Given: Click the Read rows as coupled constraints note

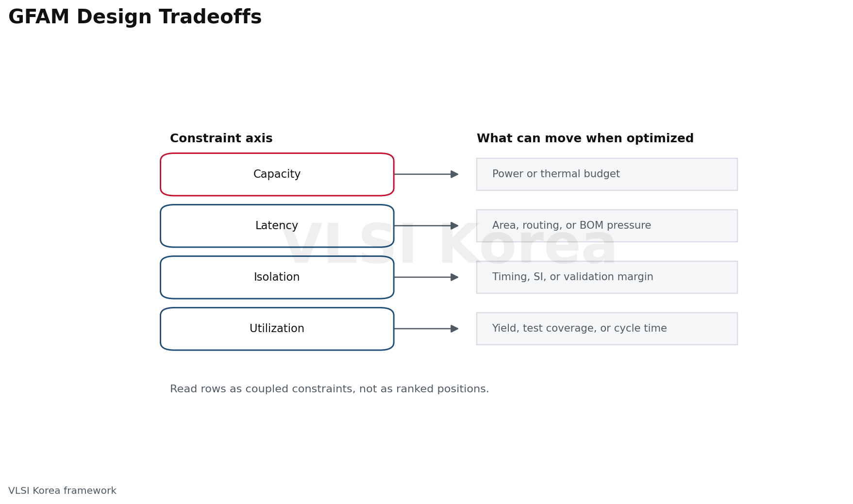Looking at the screenshot, I should [329, 389].
